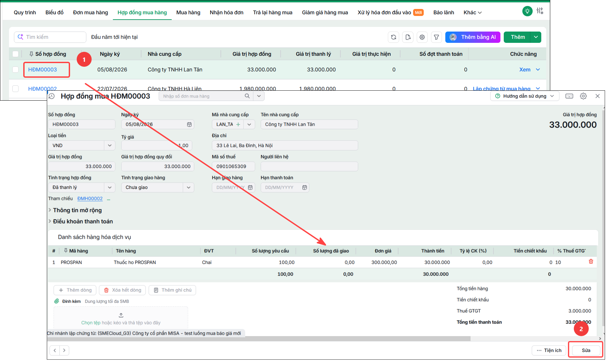The height and width of the screenshot is (364, 614).
Task: Open list settings gear icon
Action: pos(422,37)
